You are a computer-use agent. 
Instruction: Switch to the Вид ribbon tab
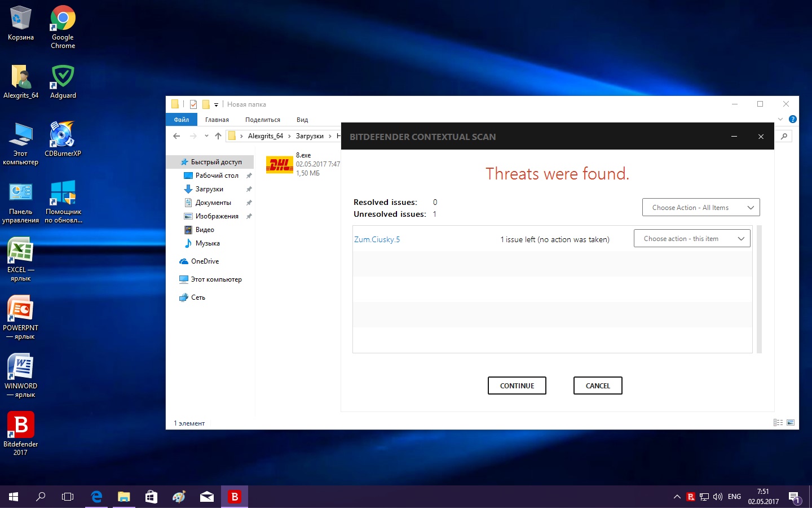point(302,120)
